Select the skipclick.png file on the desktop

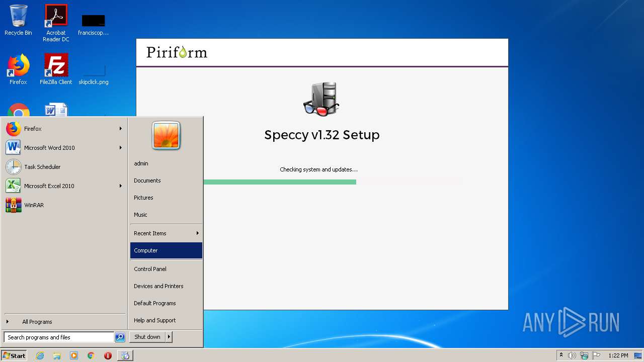click(94, 74)
